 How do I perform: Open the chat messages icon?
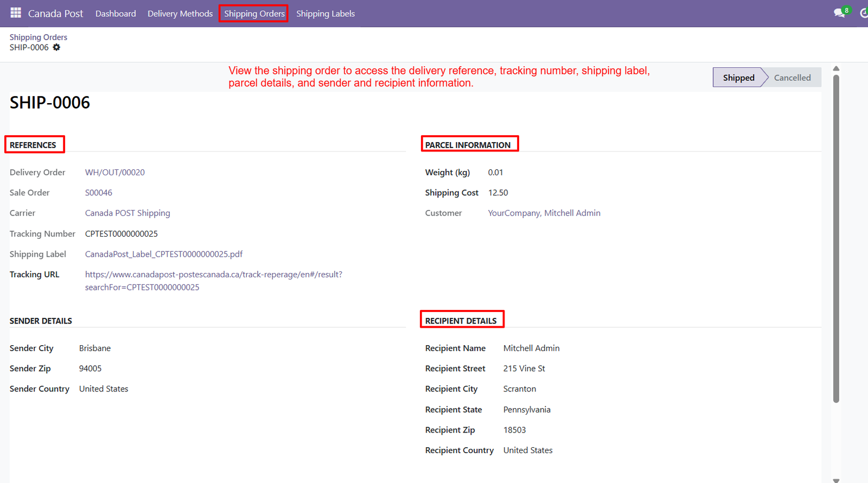839,13
